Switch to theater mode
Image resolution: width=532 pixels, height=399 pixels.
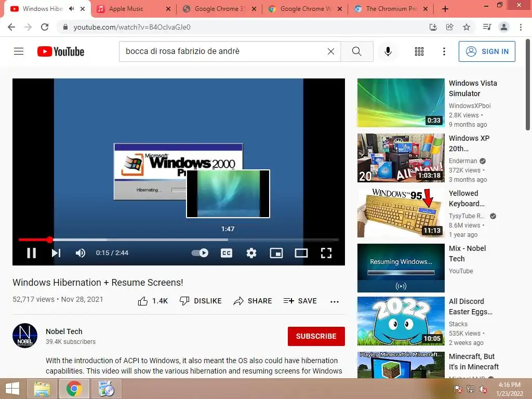coord(301,253)
